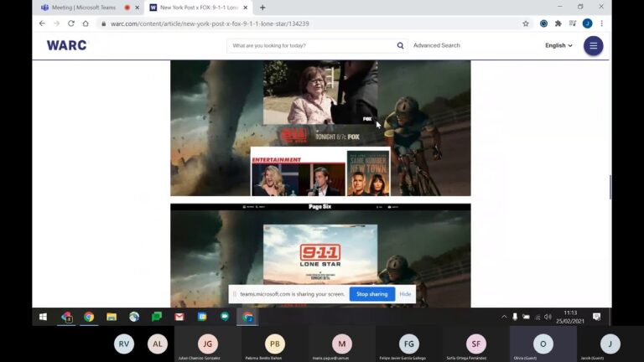This screenshot has width=644, height=362.
Task: Open the Google Meet taskbar icon
Action: (x=224, y=317)
